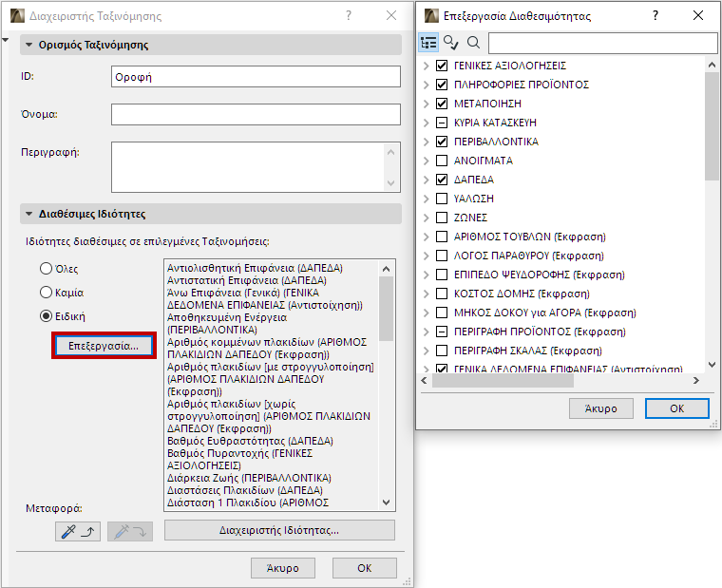Select Βαθμός Ευθραστότητας (ΔΑΠΕΔΑ) list entry

[250, 441]
